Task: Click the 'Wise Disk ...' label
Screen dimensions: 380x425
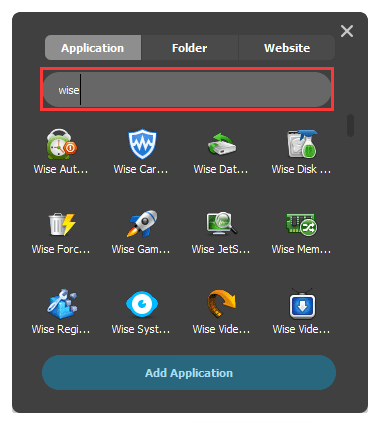Action: [x=301, y=169]
